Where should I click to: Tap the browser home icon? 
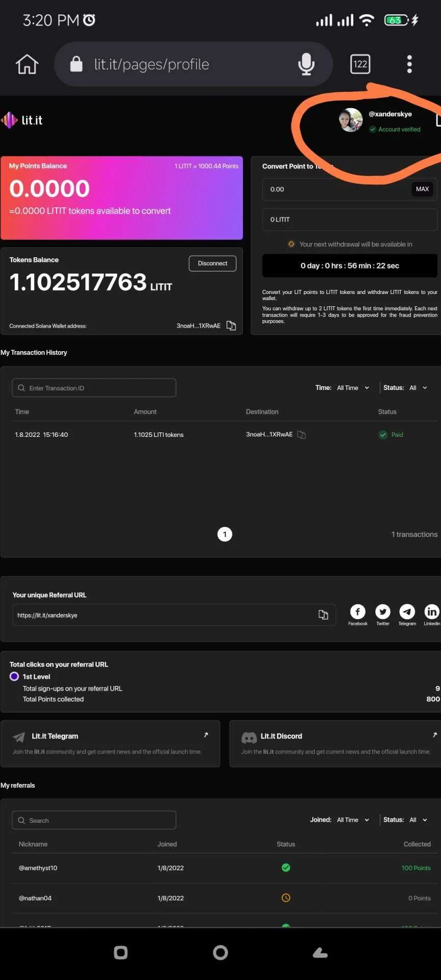tap(27, 64)
